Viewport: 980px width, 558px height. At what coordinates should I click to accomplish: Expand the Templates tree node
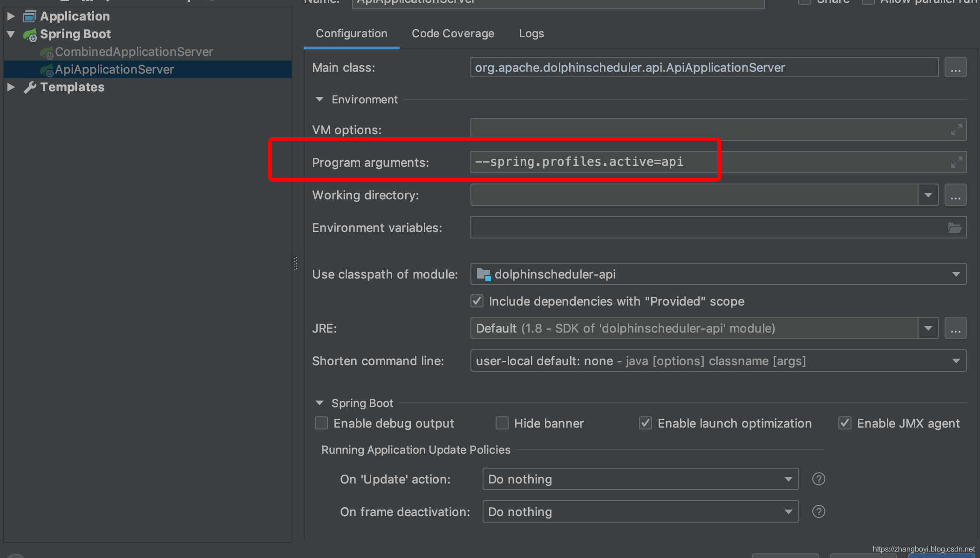tap(11, 87)
